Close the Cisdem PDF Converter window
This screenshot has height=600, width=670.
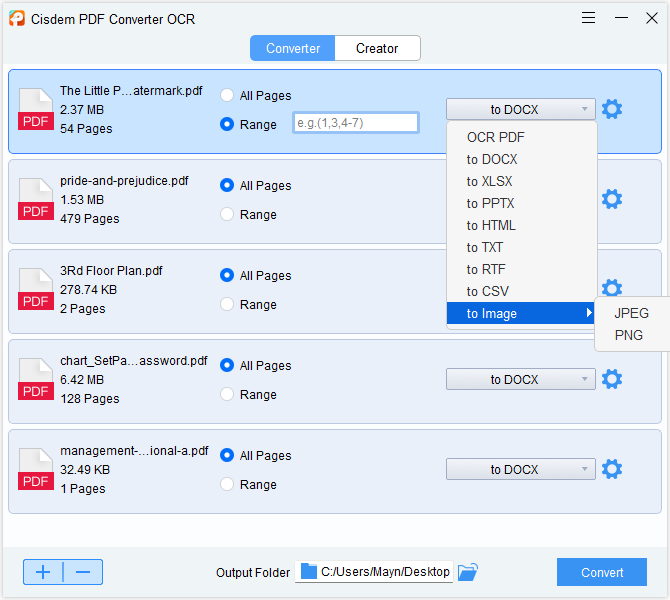(652, 18)
